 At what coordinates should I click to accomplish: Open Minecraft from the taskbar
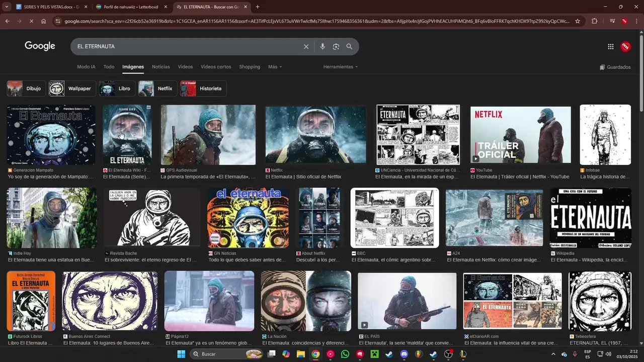[374, 354]
